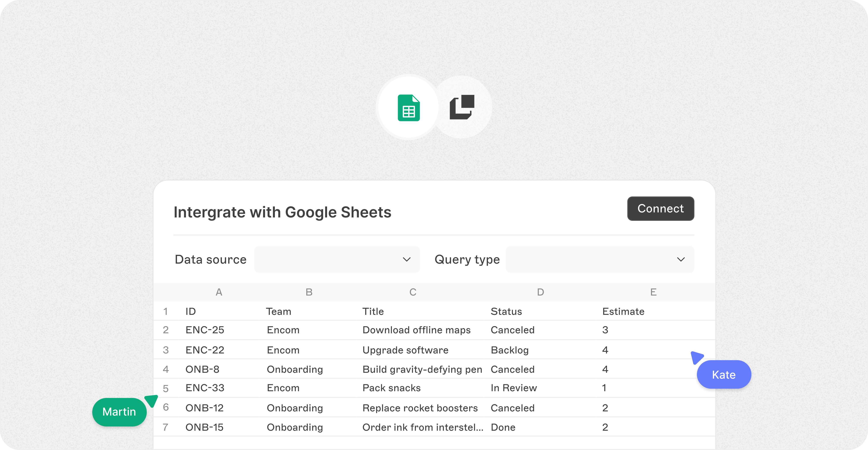
Task: Click Kate's blue cursor label
Action: tap(724, 374)
